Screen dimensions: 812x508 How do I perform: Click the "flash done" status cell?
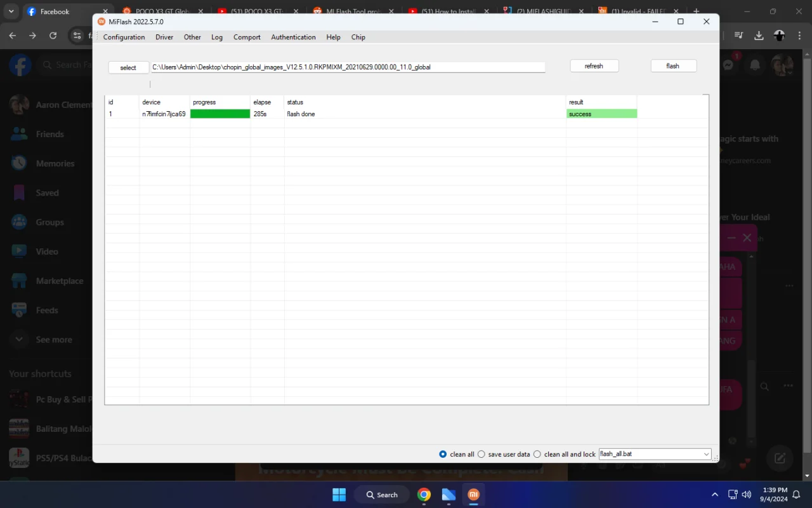(x=425, y=114)
